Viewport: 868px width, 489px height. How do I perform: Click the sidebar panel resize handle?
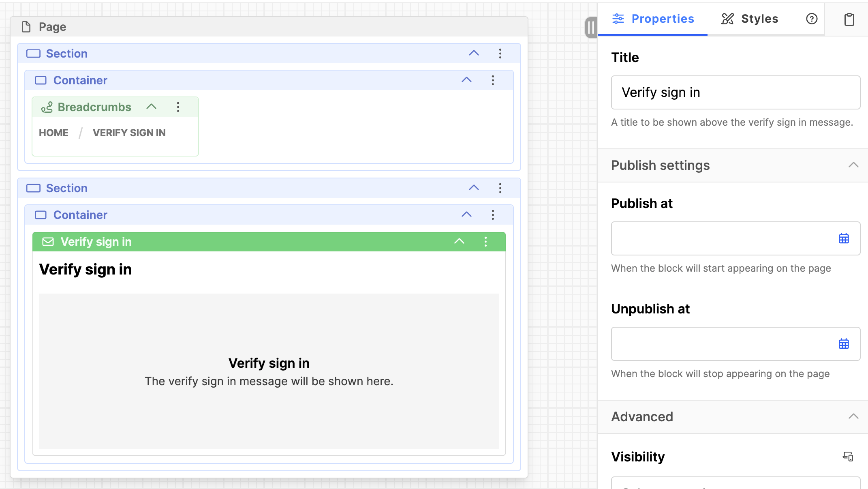pyautogui.click(x=591, y=28)
